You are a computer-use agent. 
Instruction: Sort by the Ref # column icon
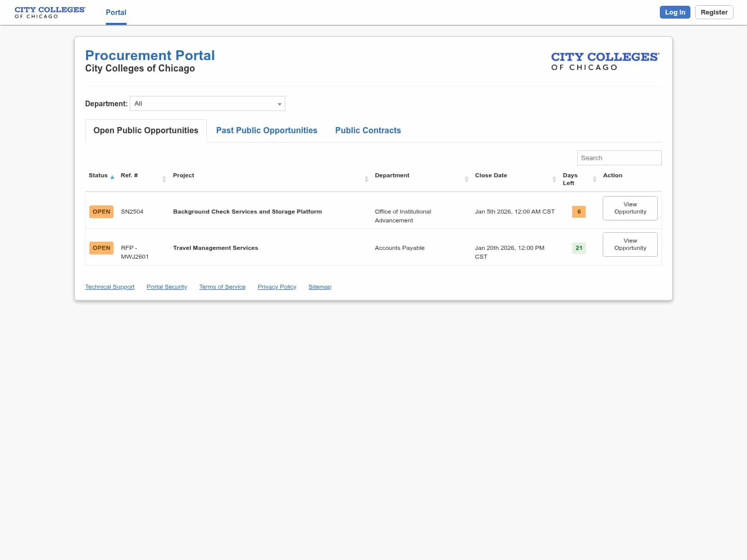163,179
